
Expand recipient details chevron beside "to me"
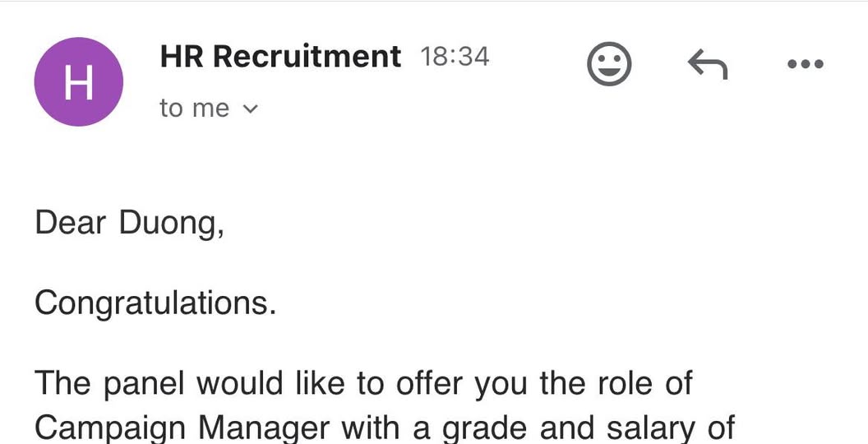click(x=252, y=109)
